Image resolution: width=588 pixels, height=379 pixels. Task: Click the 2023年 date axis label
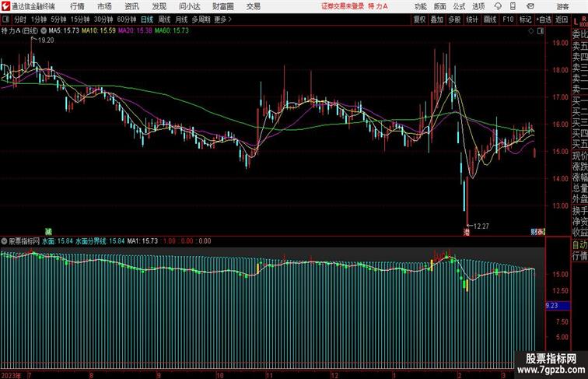(x=11, y=375)
